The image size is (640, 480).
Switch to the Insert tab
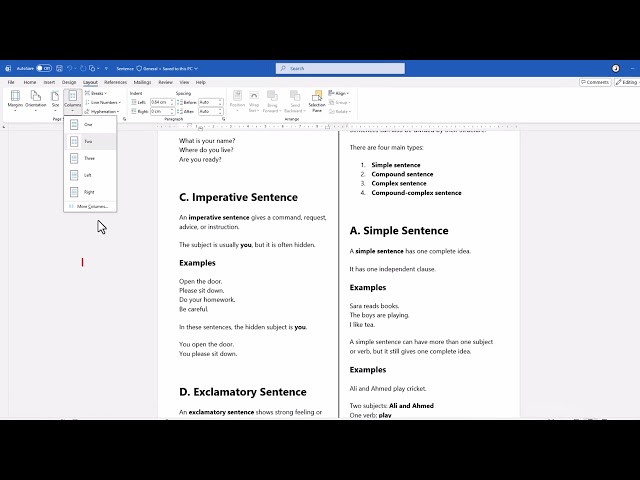coord(49,82)
